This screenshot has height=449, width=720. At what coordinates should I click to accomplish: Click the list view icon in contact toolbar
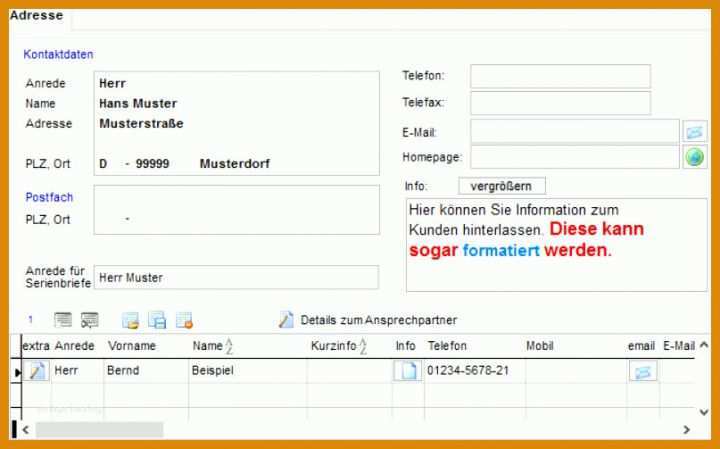point(63,320)
